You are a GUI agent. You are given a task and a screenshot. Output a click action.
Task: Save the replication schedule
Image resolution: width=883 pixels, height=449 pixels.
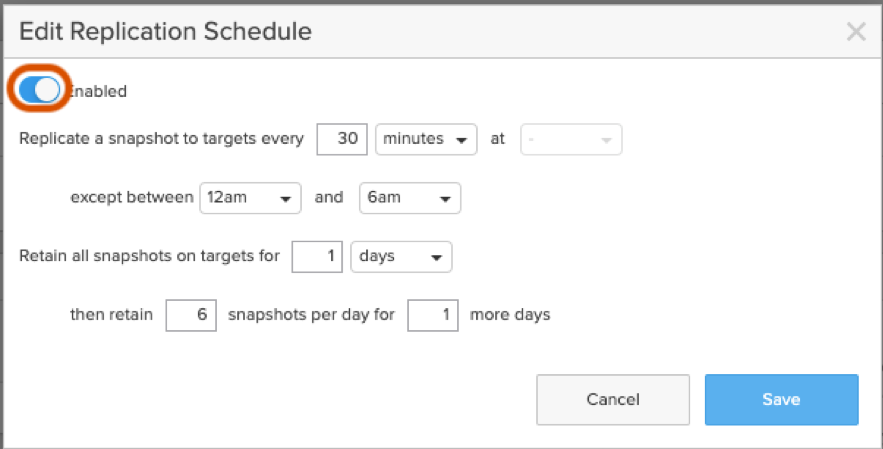781,400
